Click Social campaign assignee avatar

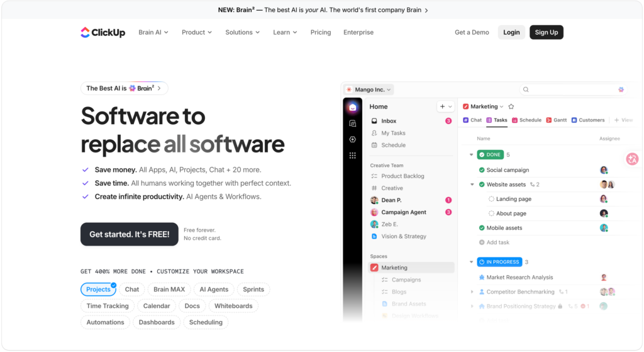coord(603,170)
